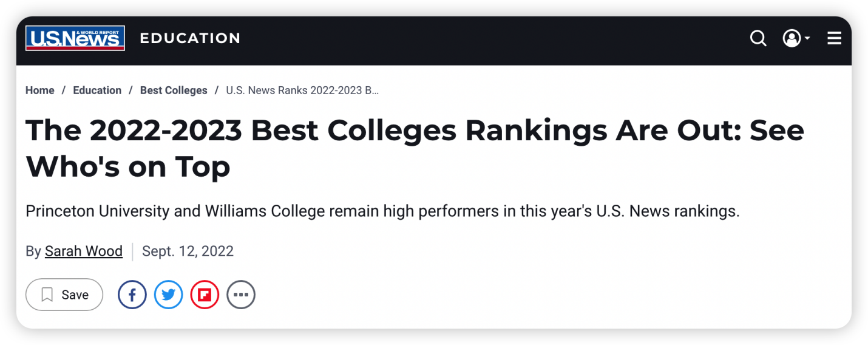
Task: Open the Education breadcrumb link
Action: coord(97,91)
